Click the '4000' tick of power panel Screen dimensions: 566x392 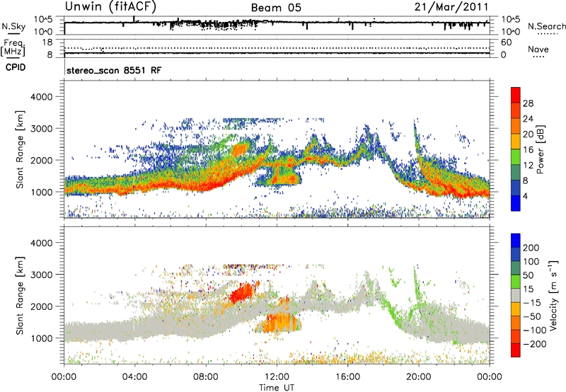(x=41, y=97)
